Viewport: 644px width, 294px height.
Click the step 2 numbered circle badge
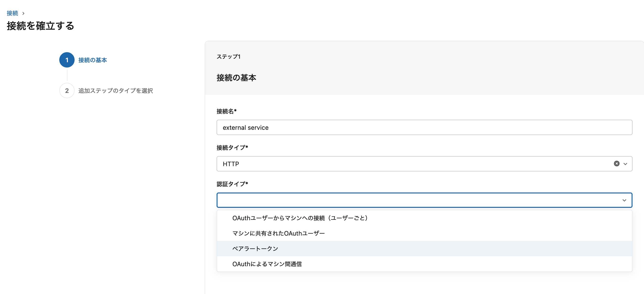pos(66,91)
